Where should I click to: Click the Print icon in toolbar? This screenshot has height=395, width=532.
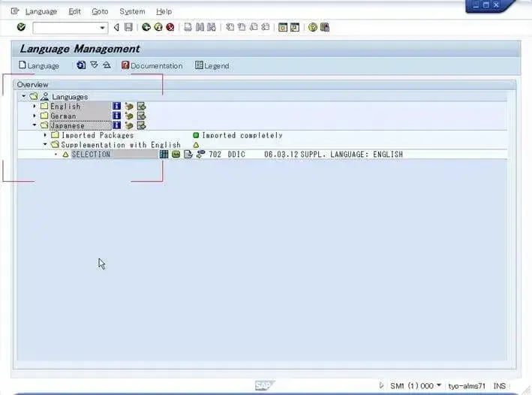click(188, 27)
